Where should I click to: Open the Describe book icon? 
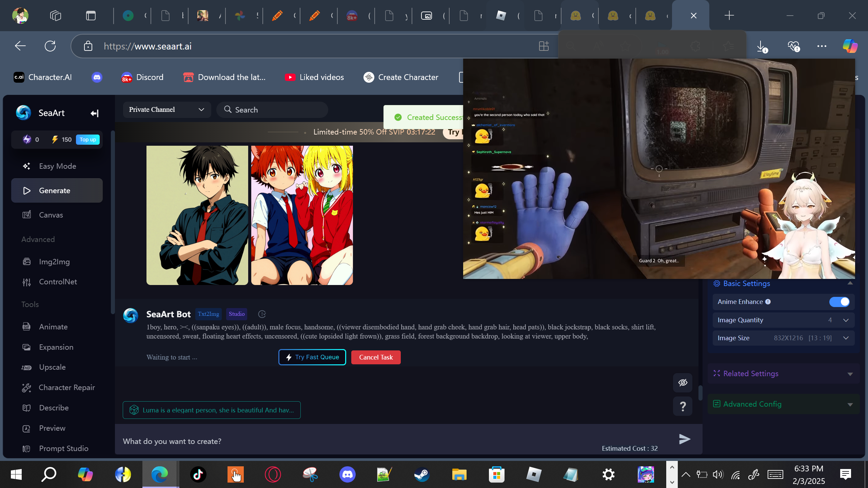point(26,408)
